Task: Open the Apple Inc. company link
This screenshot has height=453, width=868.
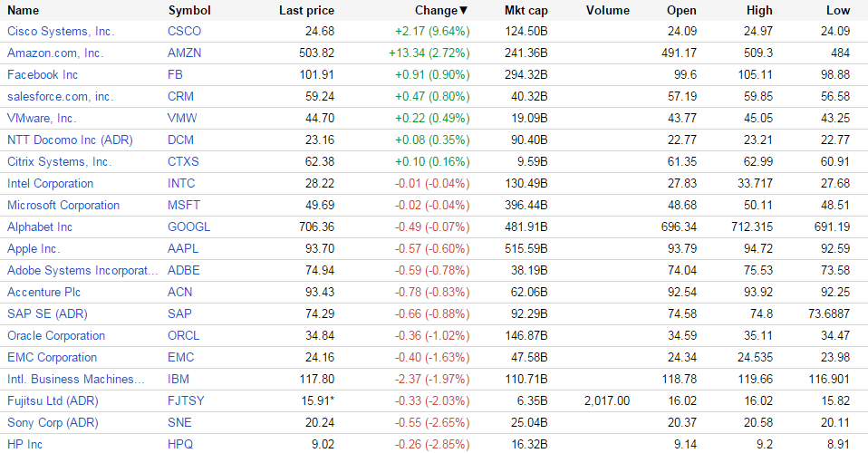Action: coord(34,249)
